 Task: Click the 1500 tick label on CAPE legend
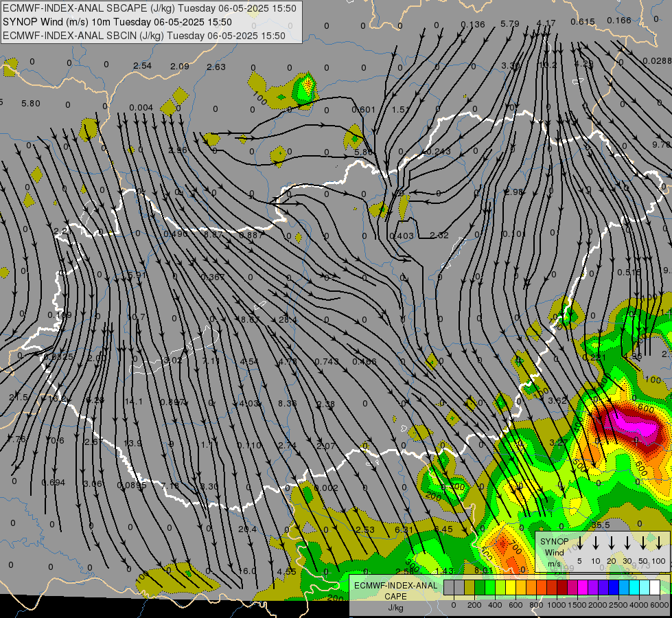tap(577, 605)
